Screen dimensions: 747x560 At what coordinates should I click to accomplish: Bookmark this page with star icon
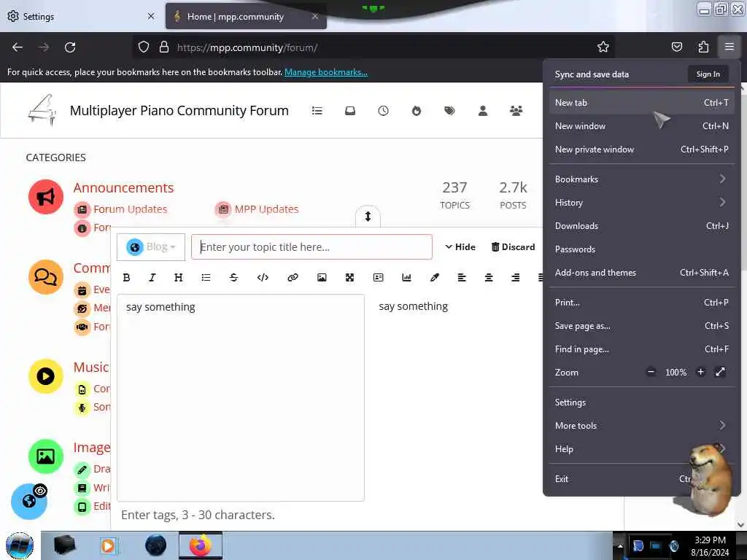coord(603,47)
